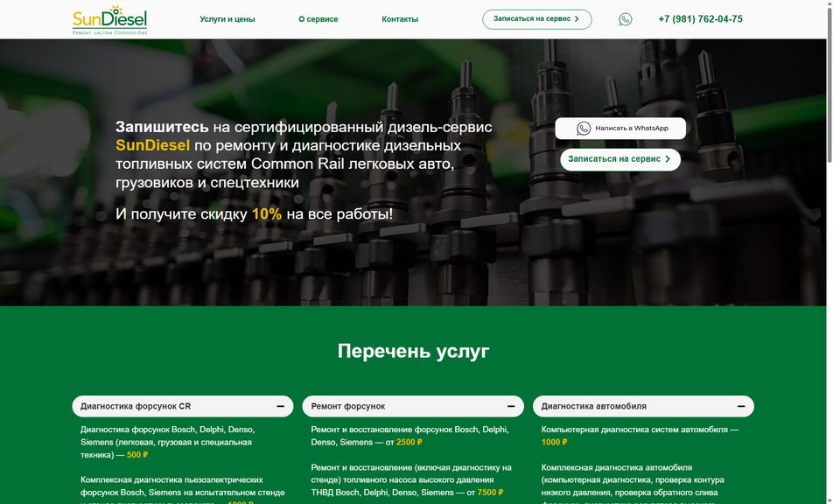
Task: Click the 2500 ₽ injector repair price
Action: point(409,442)
